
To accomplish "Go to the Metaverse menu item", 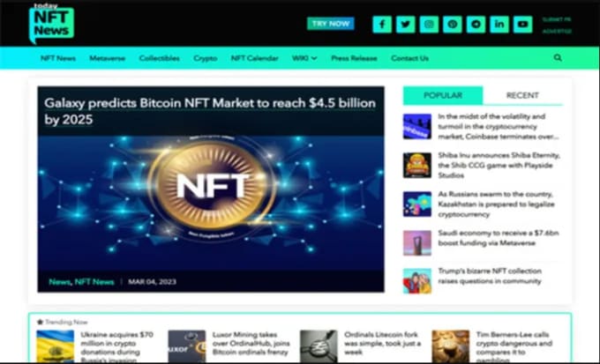I will pos(107,58).
